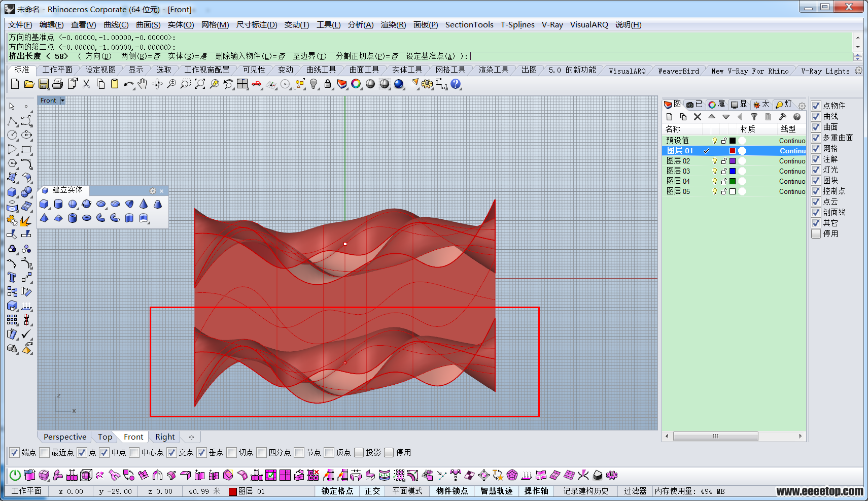868x501 pixels.
Task: Open the 曲面(S) menu
Action: click(x=148, y=25)
